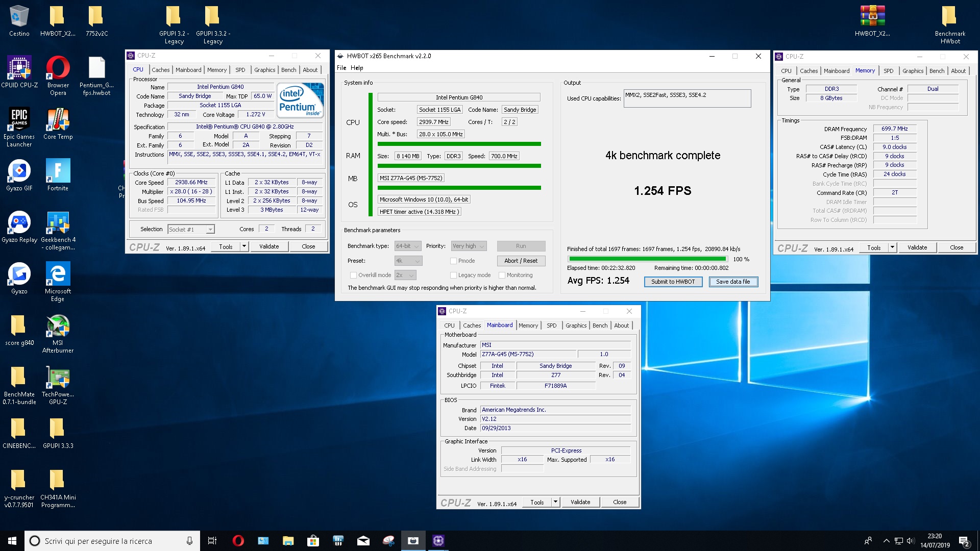Viewport: 980px width, 551px height.
Task: Launch Gyazo GIF desktop icon
Action: tap(19, 176)
